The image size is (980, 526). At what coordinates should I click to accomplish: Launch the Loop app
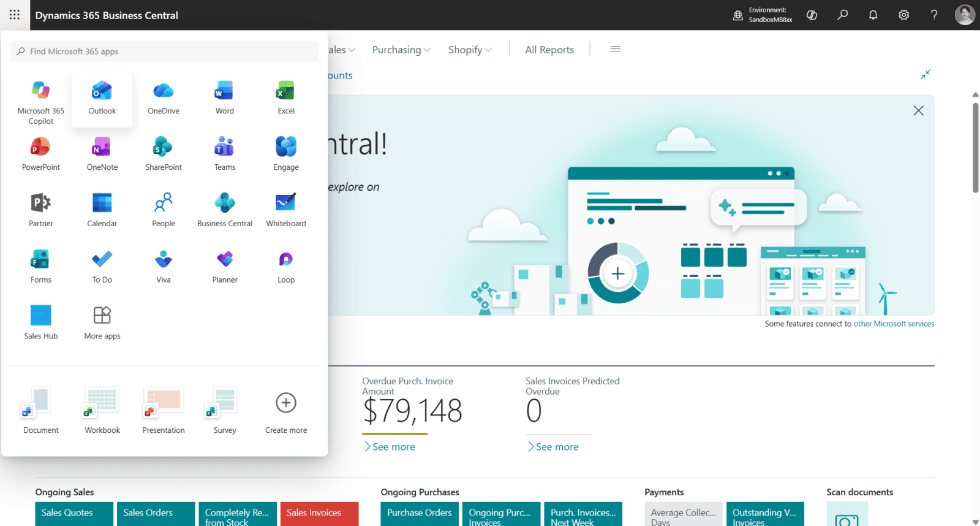point(286,267)
